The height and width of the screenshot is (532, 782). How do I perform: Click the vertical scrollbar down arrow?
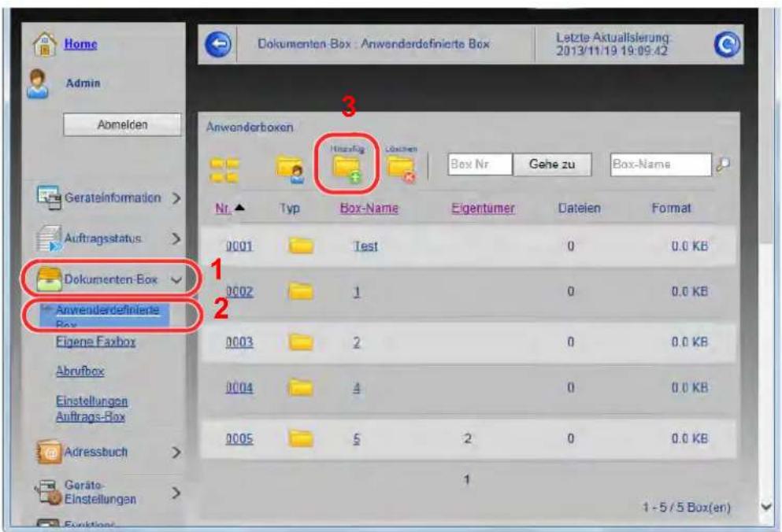[x=766, y=507]
